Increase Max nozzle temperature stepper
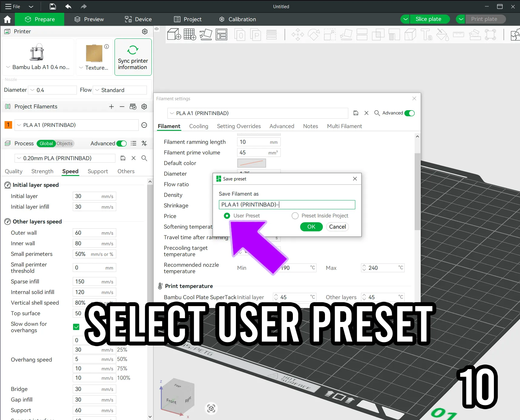The width and height of the screenshot is (520, 420). coord(364,266)
